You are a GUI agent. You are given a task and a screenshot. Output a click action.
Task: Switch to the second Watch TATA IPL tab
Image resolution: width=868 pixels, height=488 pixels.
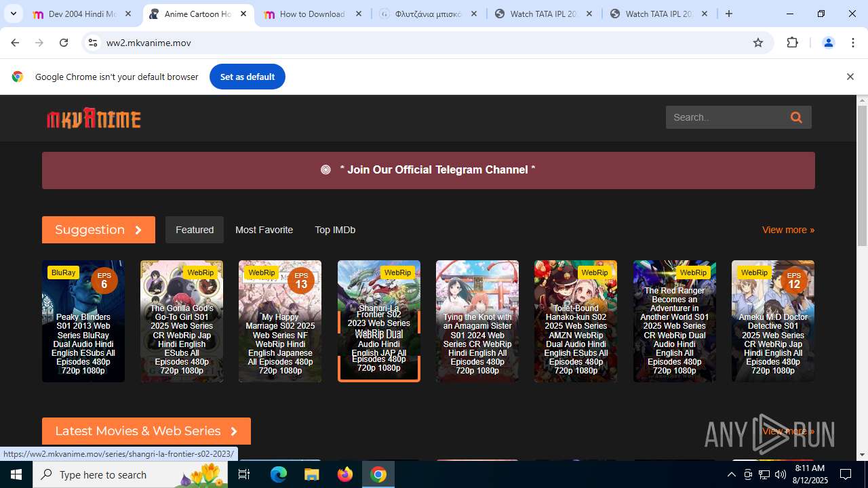659,14
